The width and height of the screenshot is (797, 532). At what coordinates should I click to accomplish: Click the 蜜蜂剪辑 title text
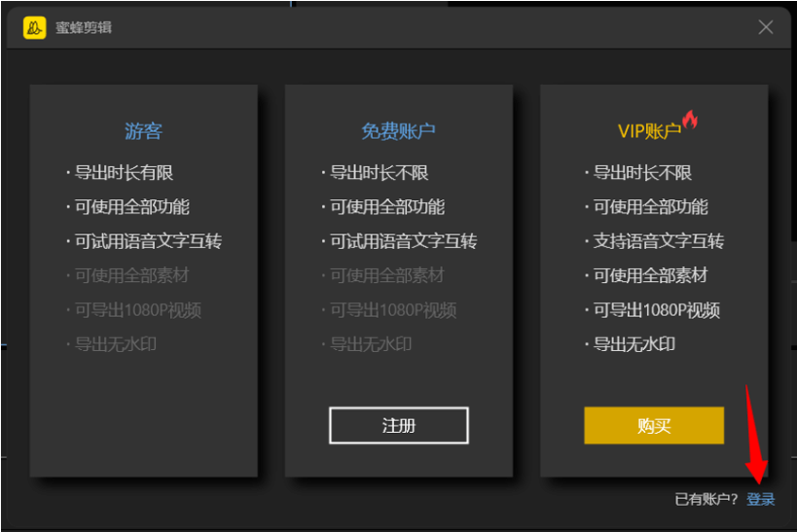click(84, 27)
